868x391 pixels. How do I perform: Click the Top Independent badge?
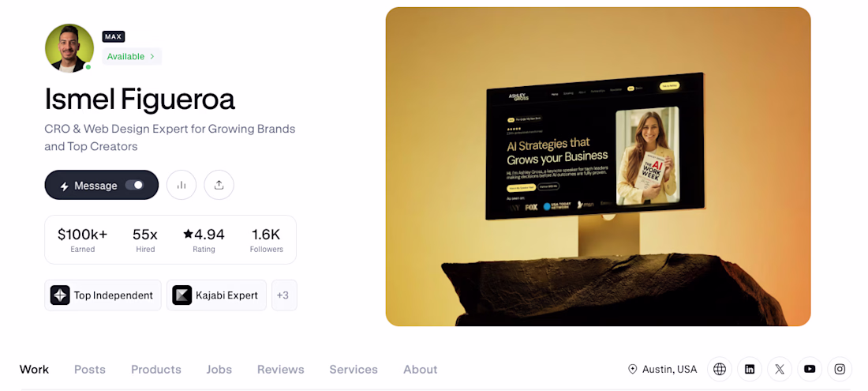point(103,295)
